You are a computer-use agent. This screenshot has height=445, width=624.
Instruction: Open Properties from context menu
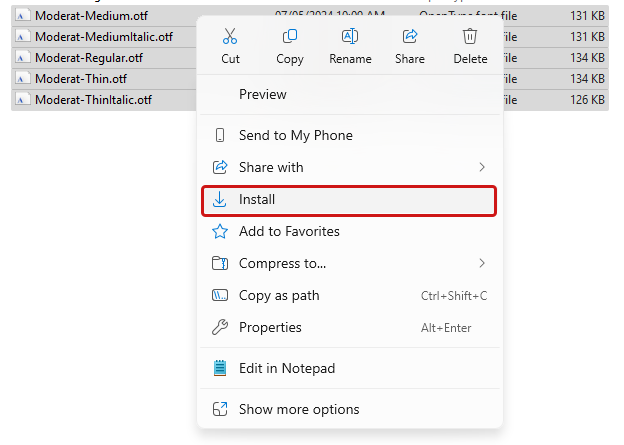point(350,328)
